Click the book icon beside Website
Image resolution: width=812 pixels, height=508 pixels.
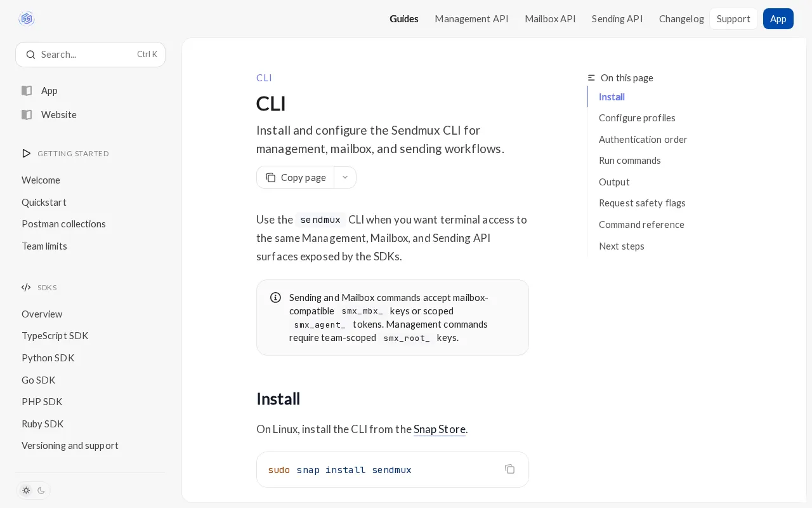click(x=27, y=115)
